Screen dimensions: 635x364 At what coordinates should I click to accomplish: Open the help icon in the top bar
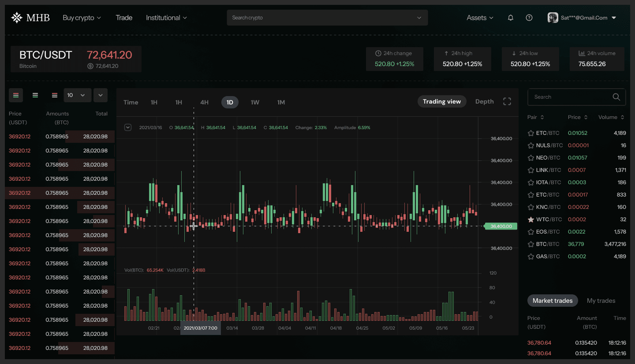click(x=529, y=17)
